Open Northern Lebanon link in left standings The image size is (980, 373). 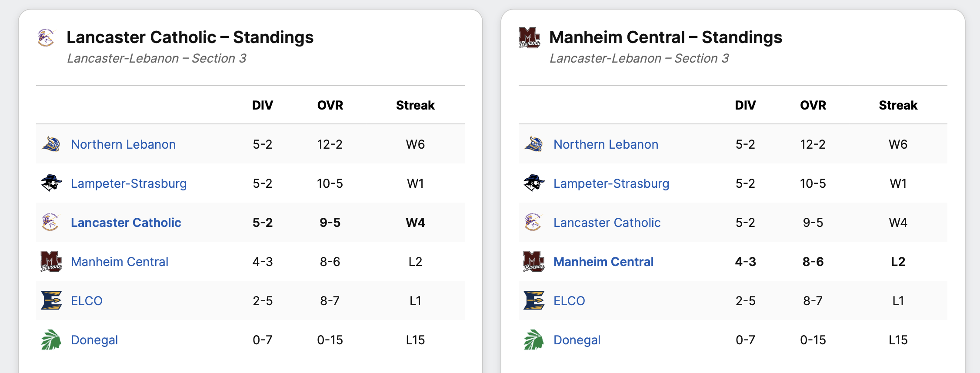point(123,144)
